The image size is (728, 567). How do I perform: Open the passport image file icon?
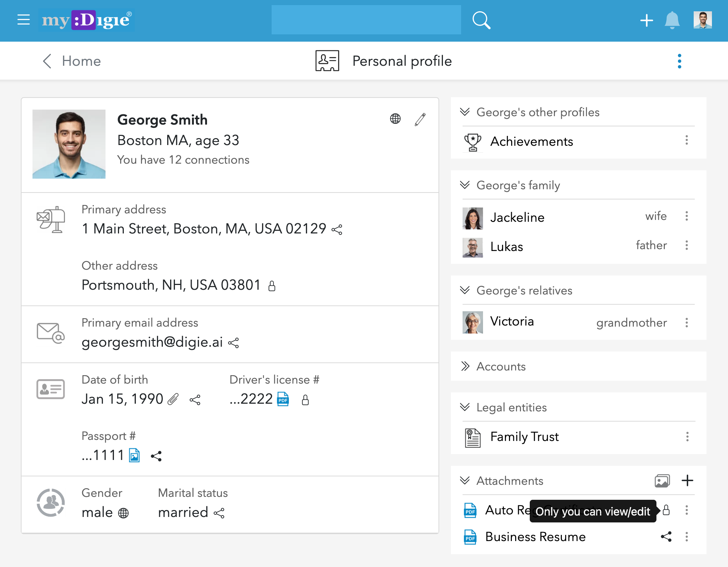(134, 456)
